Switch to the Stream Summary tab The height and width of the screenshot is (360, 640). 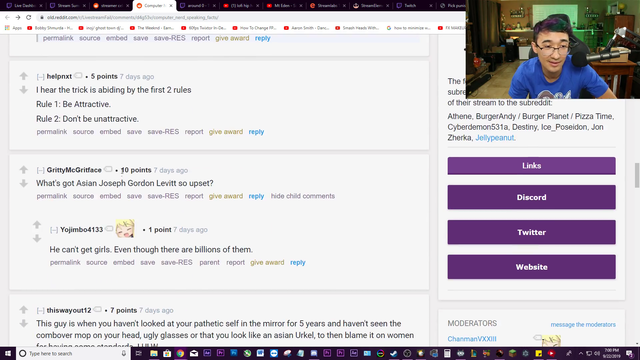68,6
